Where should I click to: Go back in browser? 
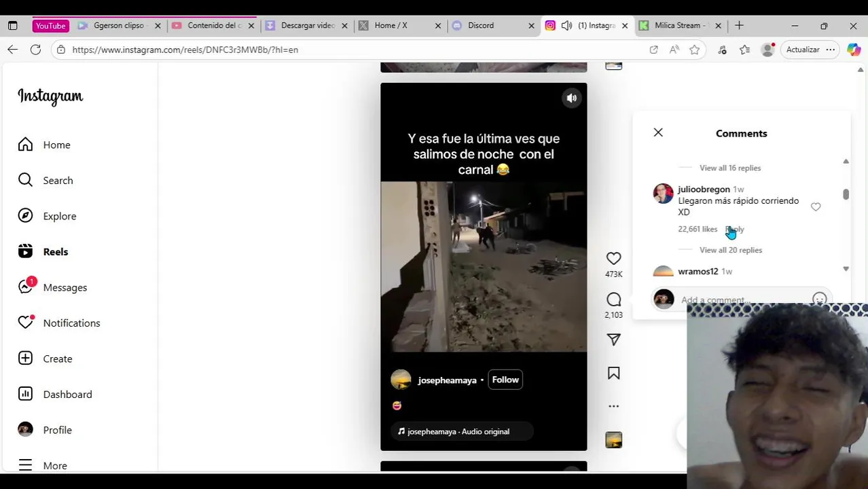(x=12, y=50)
